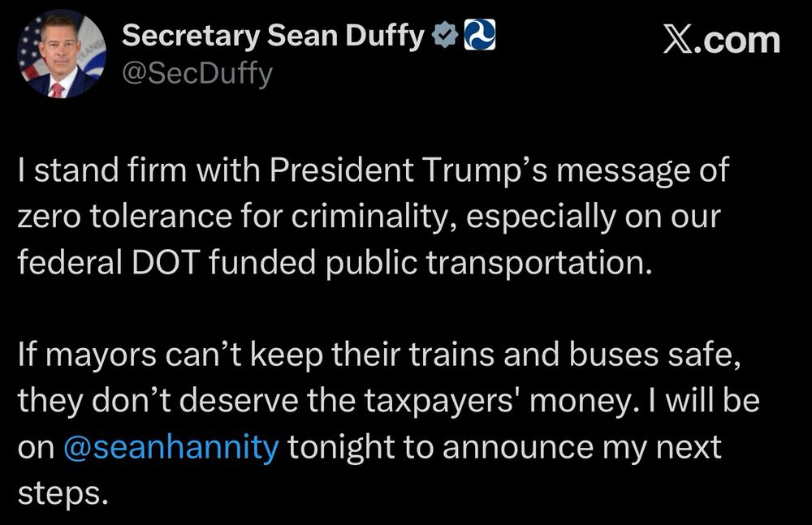Click the American flag in the avatar
This screenshot has height=525, width=812.
click(32, 50)
